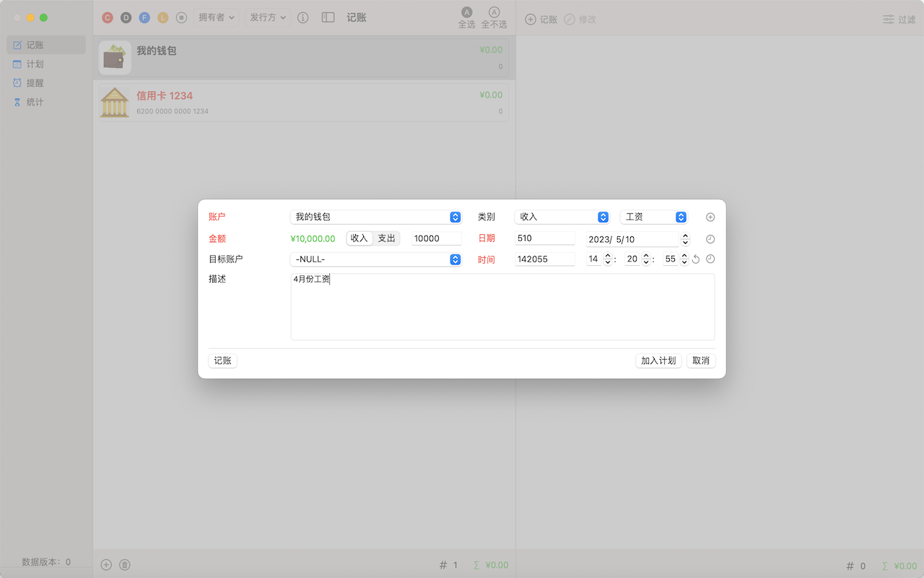Open 提醒 in the sidebar
This screenshot has width=924, height=578.
coord(46,83)
